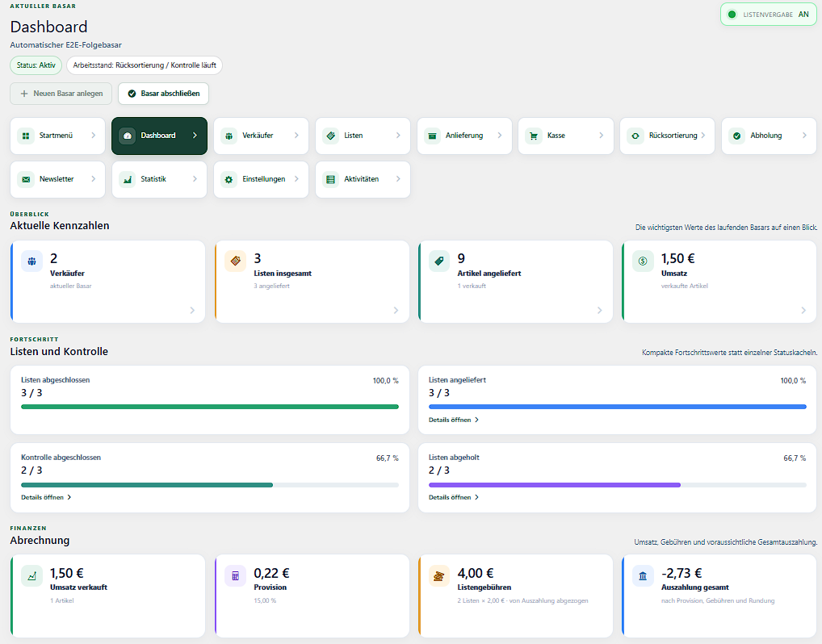The image size is (822, 644).
Task: Click the Abholung checkmark icon
Action: pyautogui.click(x=736, y=136)
